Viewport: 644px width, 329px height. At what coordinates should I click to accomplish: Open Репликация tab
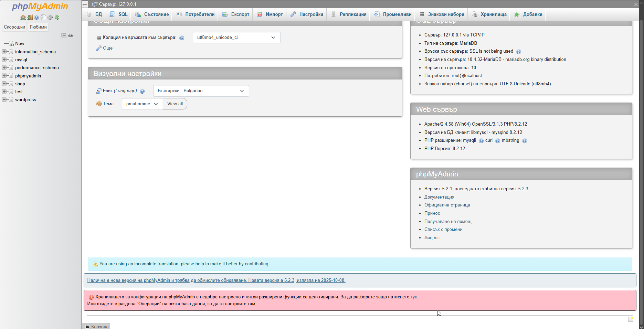point(348,14)
